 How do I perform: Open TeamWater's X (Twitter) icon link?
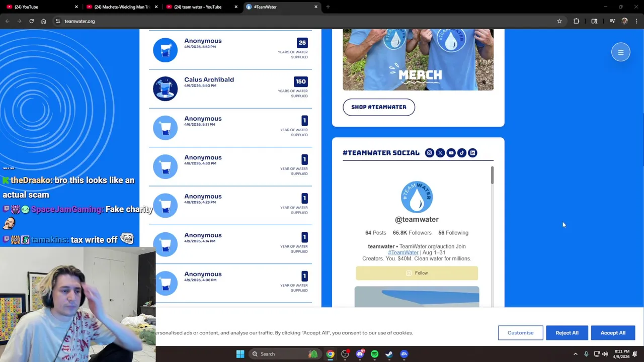(440, 153)
